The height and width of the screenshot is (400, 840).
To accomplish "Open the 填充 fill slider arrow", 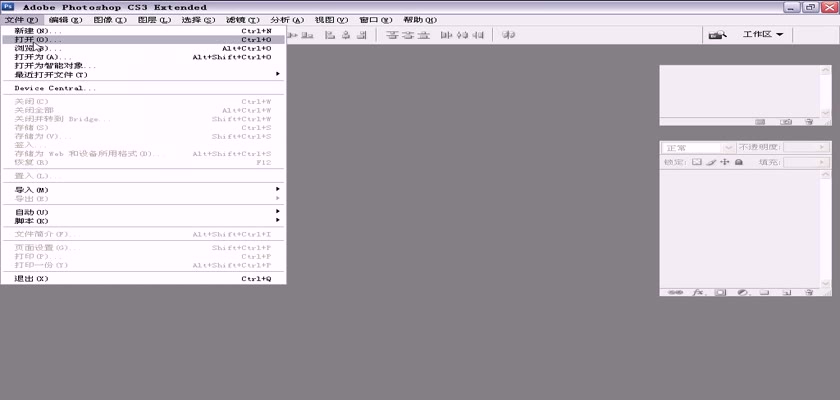I will (822, 162).
